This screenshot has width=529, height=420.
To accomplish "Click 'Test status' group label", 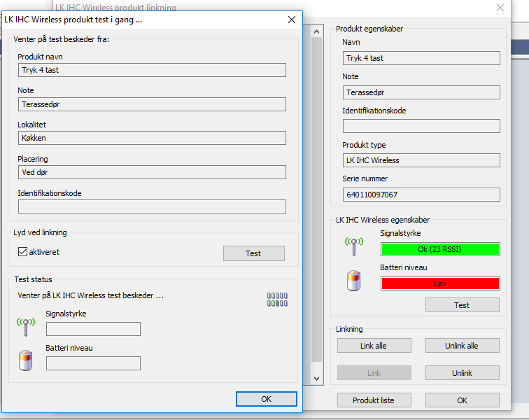I will tap(33, 279).
